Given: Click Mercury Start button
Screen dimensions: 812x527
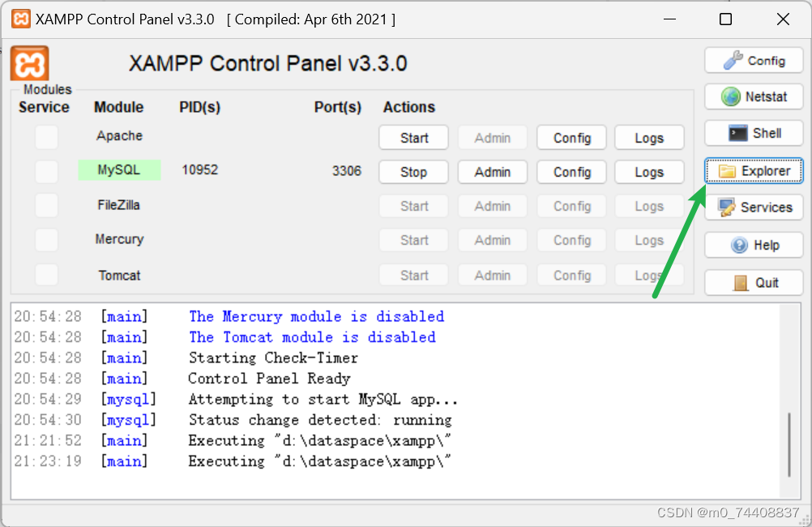Looking at the screenshot, I should (414, 241).
